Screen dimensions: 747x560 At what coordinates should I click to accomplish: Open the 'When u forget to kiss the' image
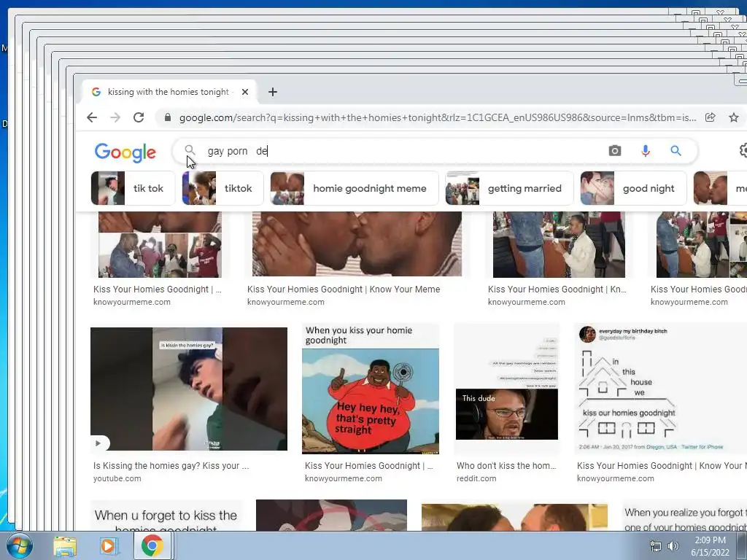tap(166, 516)
